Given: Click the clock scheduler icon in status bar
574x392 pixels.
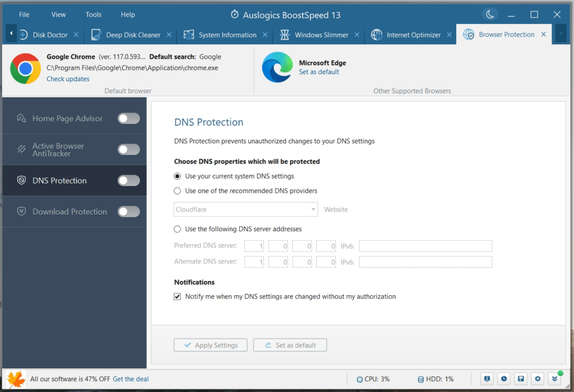Looking at the screenshot, I should (x=504, y=379).
